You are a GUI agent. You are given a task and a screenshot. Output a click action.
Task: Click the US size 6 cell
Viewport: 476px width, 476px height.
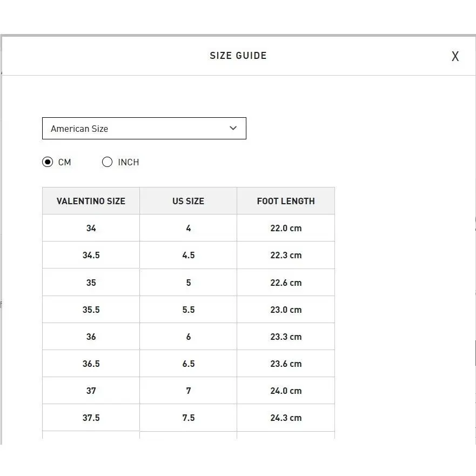188,337
